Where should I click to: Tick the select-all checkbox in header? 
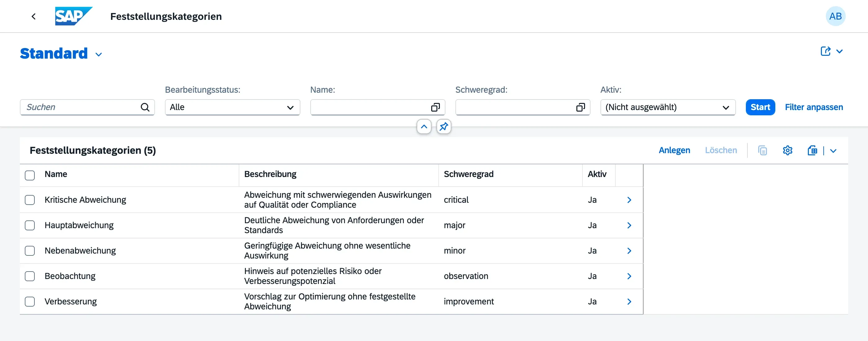pyautogui.click(x=30, y=175)
